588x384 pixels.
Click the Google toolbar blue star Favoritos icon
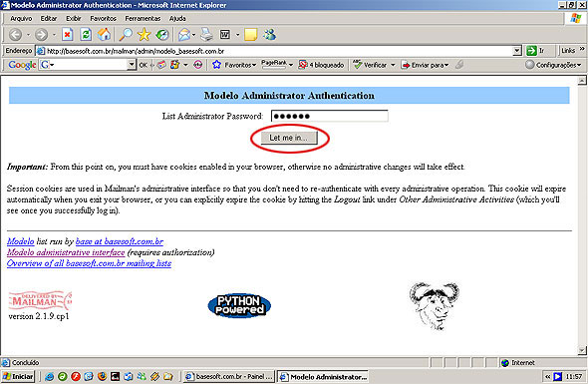[216, 65]
